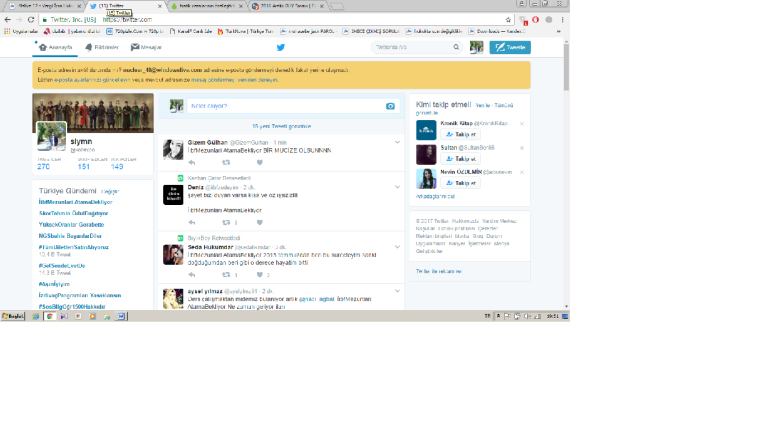Open YüksekOranlar Gorabette trend
The height and width of the screenshot is (429, 760).
[71, 225]
